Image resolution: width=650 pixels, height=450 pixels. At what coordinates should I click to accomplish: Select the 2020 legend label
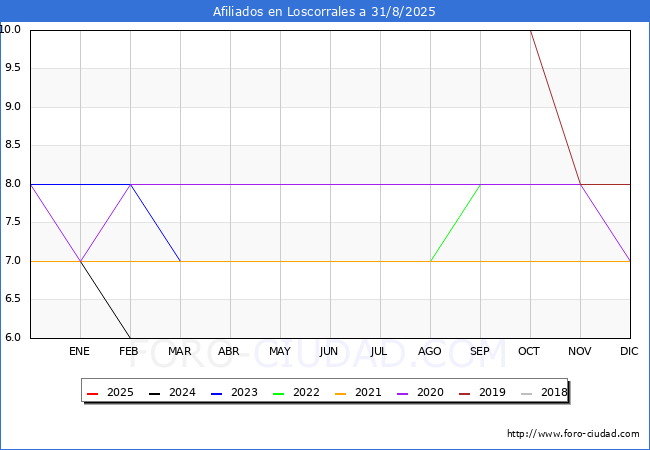tap(430, 392)
